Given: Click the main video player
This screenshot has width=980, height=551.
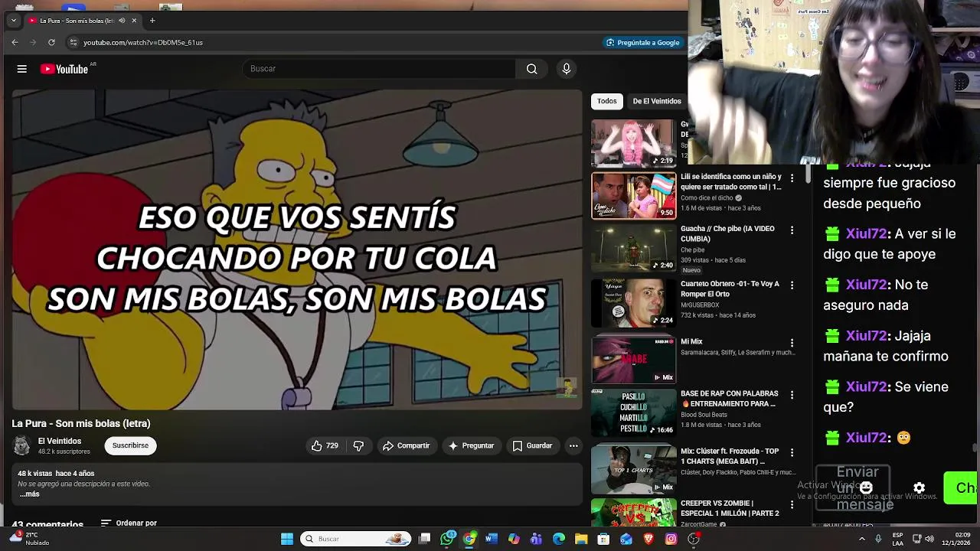Looking at the screenshot, I should pyautogui.click(x=297, y=250).
